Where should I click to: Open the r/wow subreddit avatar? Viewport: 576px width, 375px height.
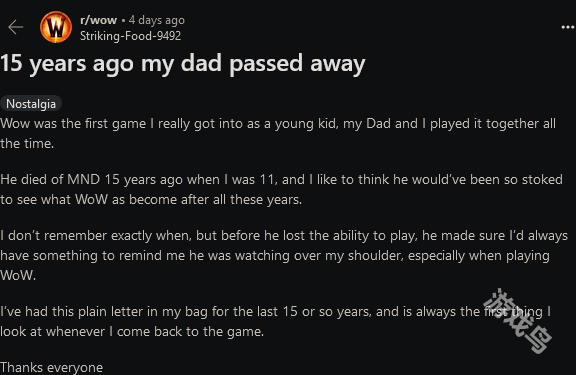pos(56,27)
